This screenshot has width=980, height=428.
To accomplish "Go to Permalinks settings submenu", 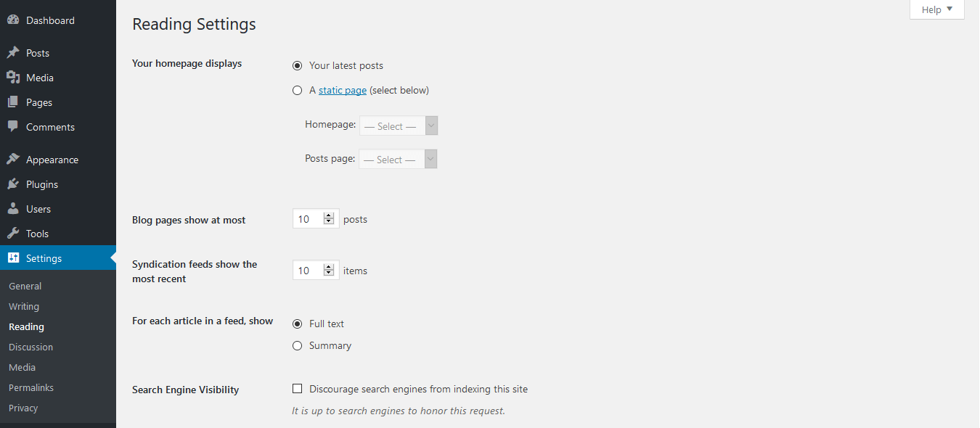I will (31, 388).
